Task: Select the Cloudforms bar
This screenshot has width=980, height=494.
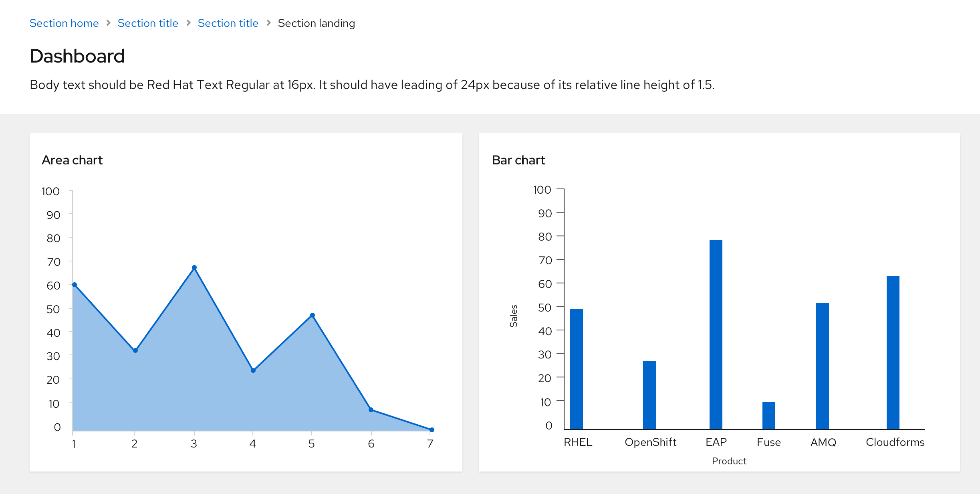Action: [x=893, y=352]
